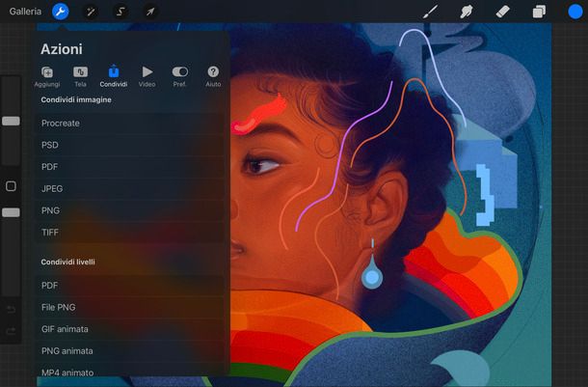
Task: Export layers as GIF animata
Action: click(66, 329)
